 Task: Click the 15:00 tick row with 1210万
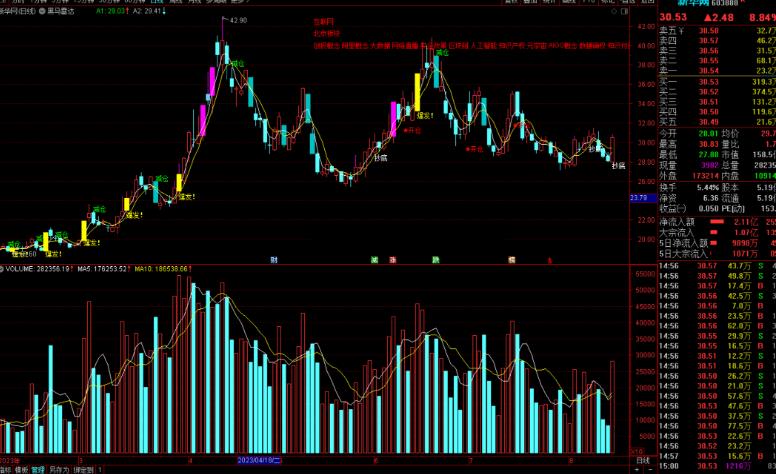[x=717, y=466]
